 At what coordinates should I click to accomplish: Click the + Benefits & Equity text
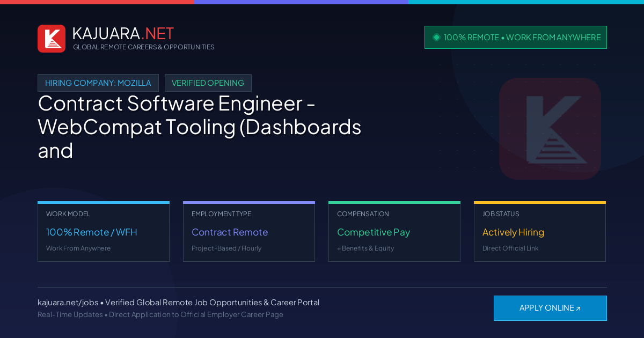(x=365, y=248)
